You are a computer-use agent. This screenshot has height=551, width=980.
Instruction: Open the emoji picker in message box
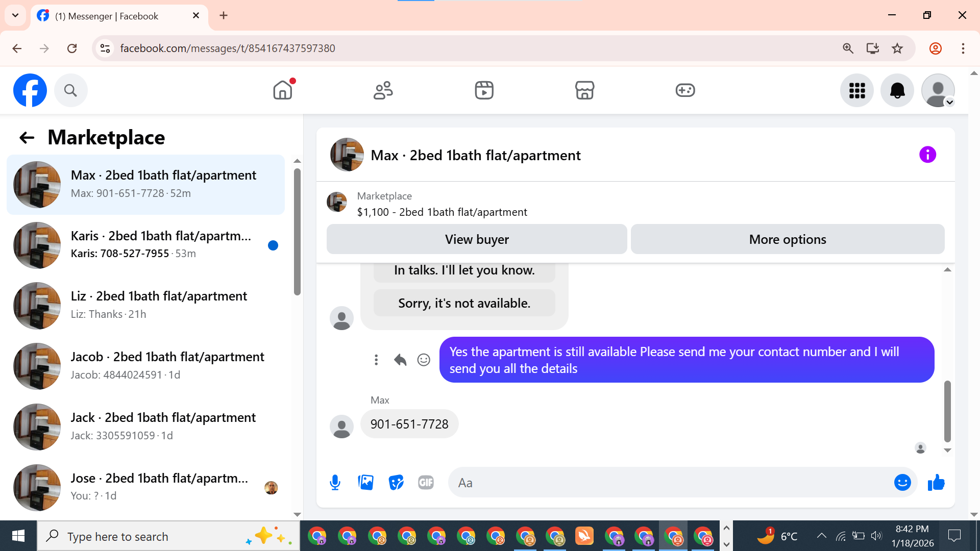click(902, 482)
